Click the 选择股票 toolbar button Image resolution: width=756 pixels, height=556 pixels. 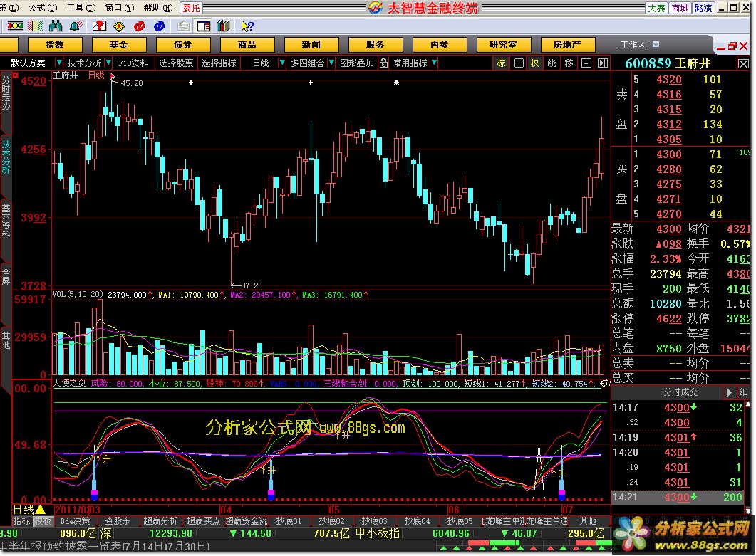point(176,63)
